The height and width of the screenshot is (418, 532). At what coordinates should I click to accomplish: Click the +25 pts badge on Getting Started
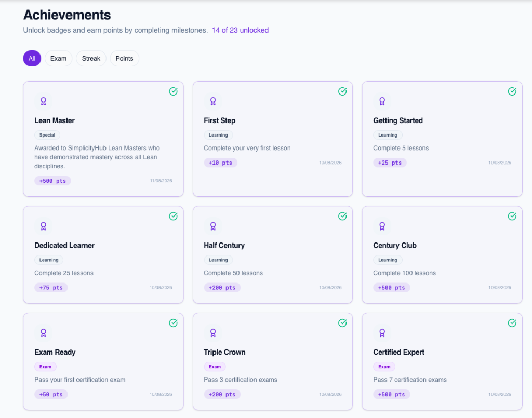pos(390,163)
